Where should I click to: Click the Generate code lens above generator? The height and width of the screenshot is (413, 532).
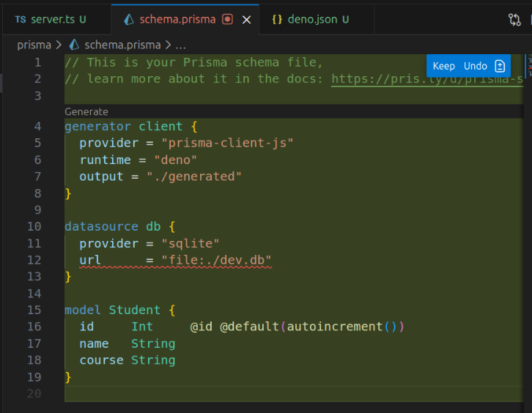[86, 112]
